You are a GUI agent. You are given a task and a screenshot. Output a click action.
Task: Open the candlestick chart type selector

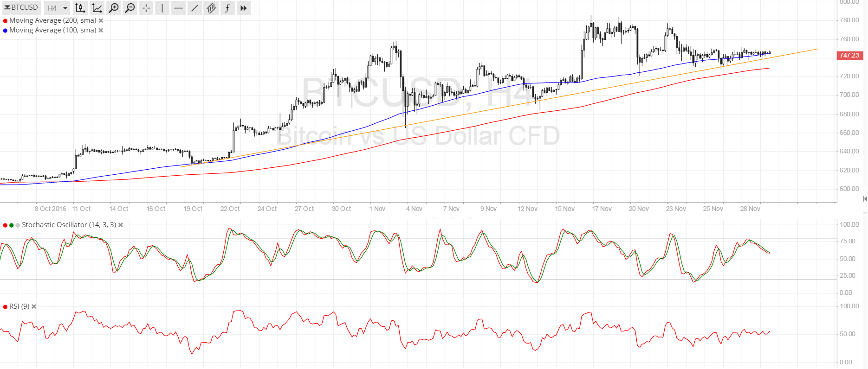(x=80, y=8)
